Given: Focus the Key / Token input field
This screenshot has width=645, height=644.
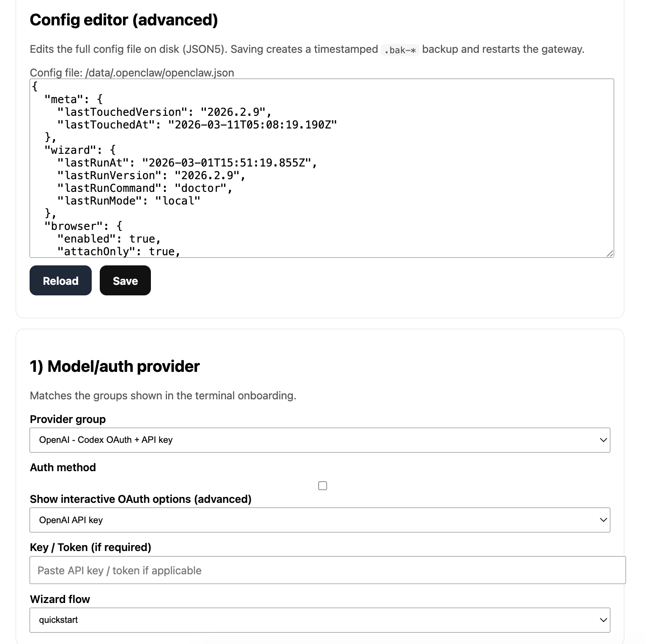Looking at the screenshot, I should (x=327, y=570).
